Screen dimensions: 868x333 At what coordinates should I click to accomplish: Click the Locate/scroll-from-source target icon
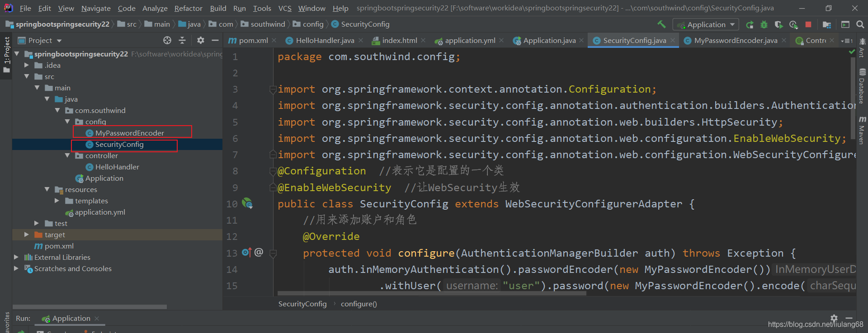(x=167, y=40)
